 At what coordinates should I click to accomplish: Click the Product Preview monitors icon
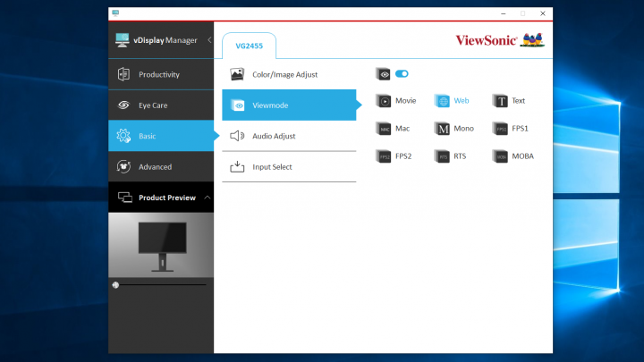pyautogui.click(x=125, y=198)
